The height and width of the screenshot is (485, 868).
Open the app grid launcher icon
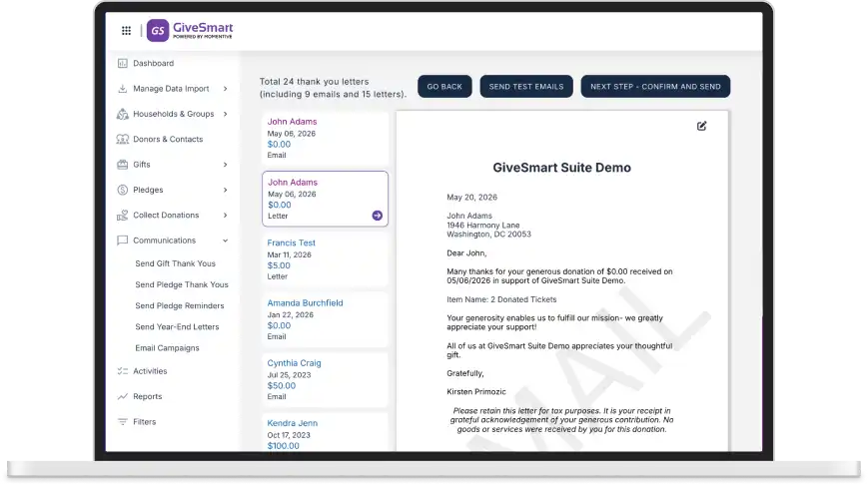pyautogui.click(x=126, y=30)
